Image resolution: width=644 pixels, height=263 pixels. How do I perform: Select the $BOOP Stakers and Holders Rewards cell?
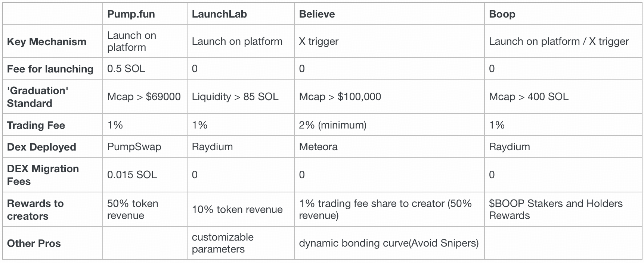pyautogui.click(x=555, y=210)
